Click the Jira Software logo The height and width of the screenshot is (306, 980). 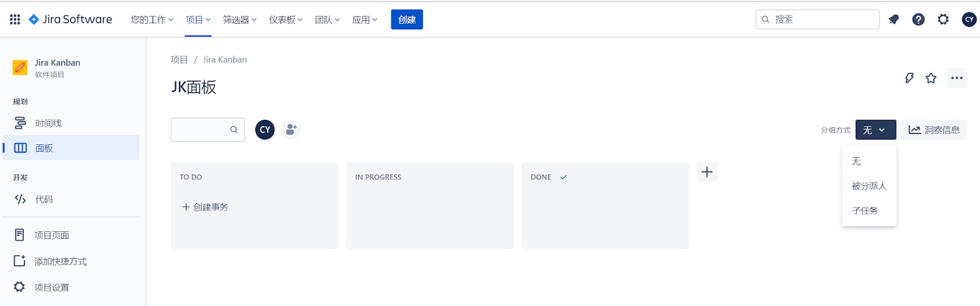click(70, 20)
